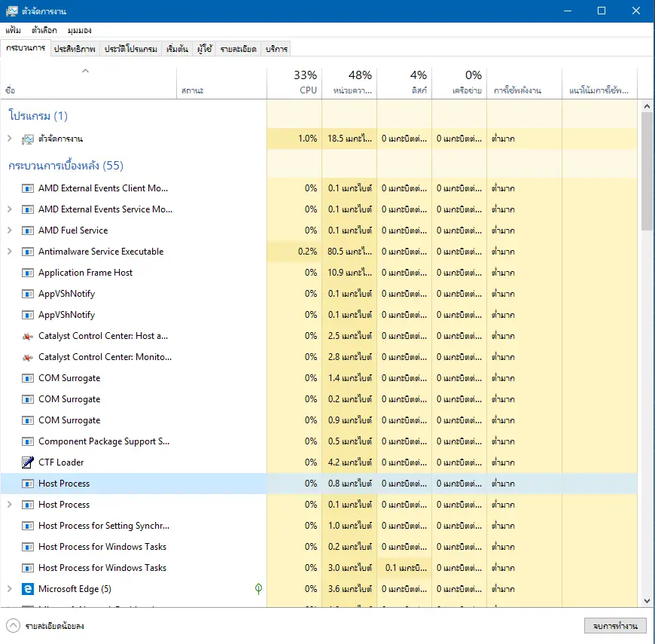
Task: Sort by the memory 48% column header
Action: point(349,84)
